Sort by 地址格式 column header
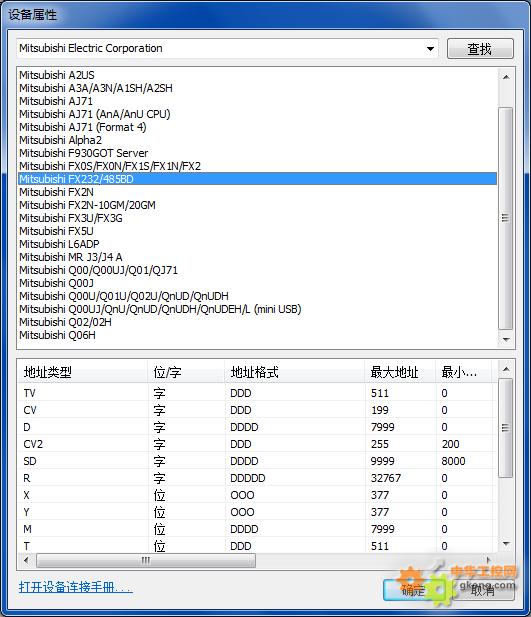 pyautogui.click(x=295, y=372)
